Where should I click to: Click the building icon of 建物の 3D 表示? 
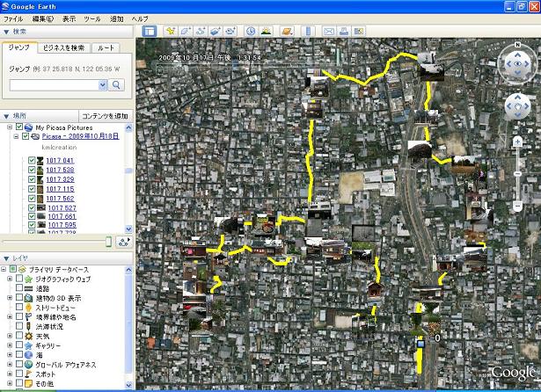(x=29, y=298)
